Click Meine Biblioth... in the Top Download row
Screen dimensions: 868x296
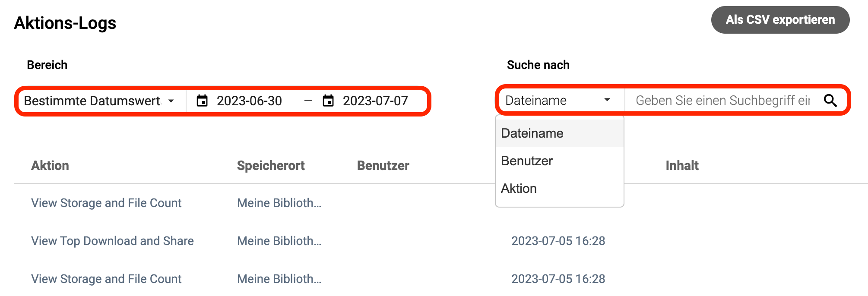pos(279,241)
